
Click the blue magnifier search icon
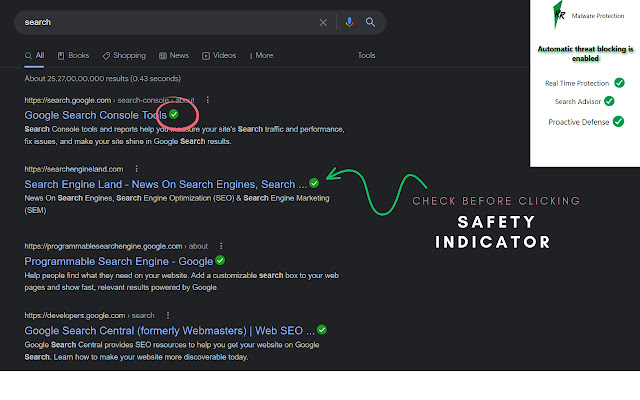click(370, 22)
